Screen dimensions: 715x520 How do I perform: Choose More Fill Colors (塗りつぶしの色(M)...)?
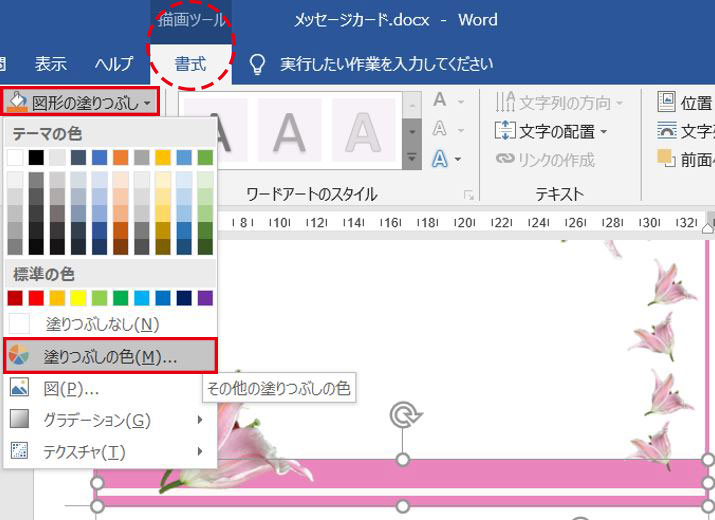110,356
